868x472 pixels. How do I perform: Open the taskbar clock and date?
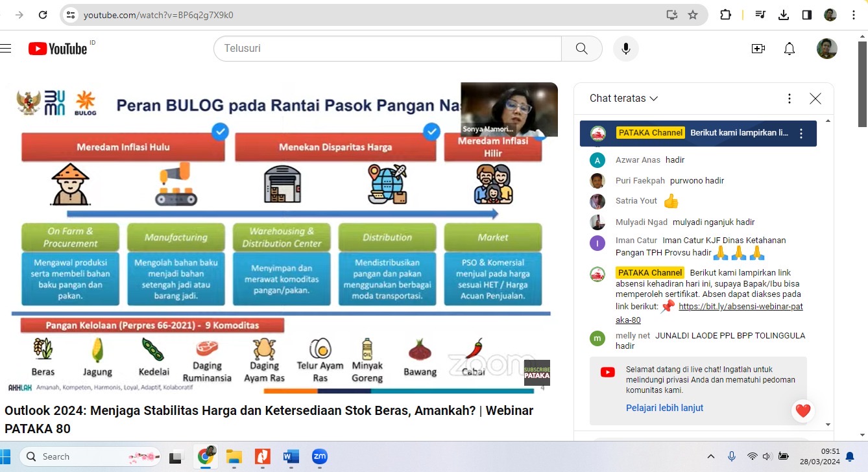(x=821, y=456)
